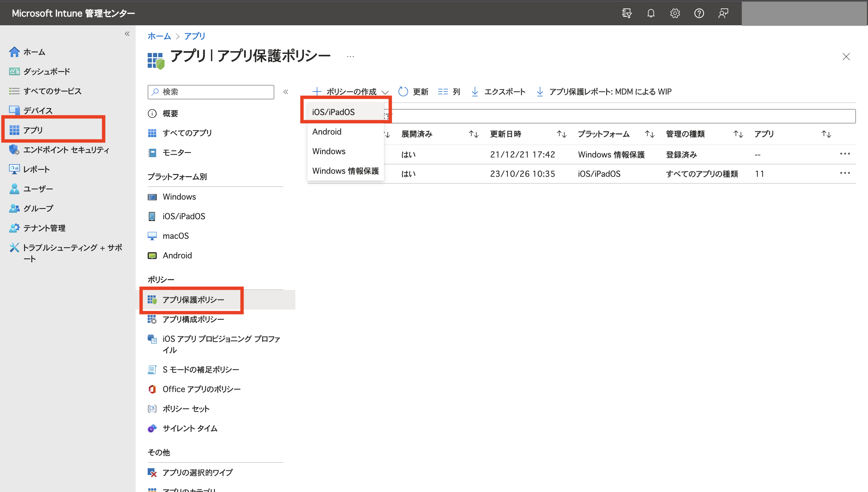Click 更新 refresh button
Screen dimensions: 868x492
click(x=413, y=92)
